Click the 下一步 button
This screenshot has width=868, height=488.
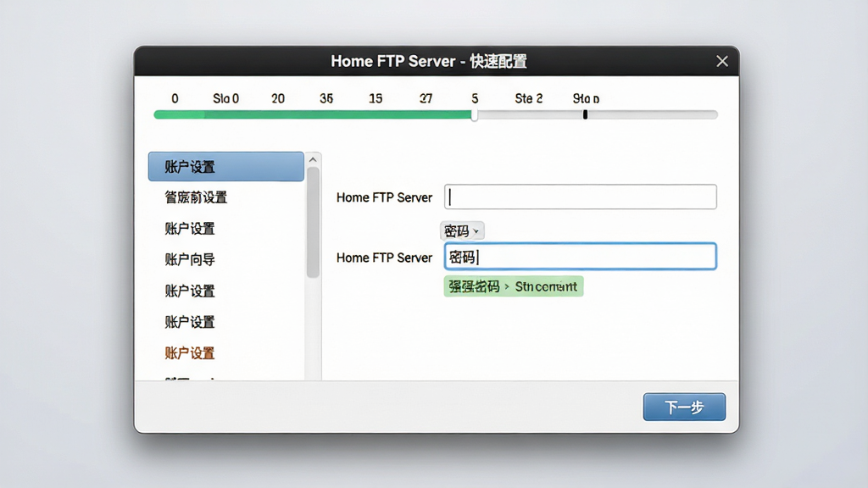[x=684, y=408]
